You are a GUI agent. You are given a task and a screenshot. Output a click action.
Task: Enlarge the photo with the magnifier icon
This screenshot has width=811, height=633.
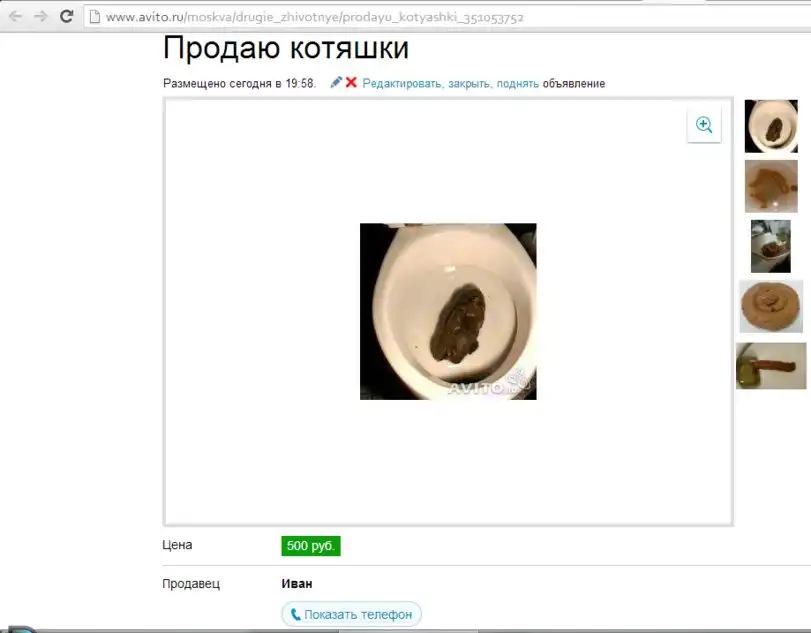click(x=704, y=125)
